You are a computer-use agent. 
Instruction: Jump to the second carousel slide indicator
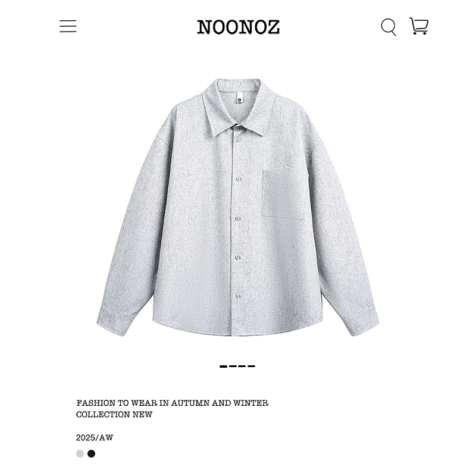[x=233, y=367]
